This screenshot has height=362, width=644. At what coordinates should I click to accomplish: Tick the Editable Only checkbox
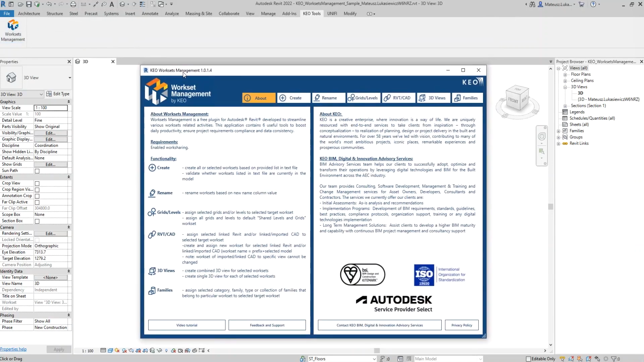pyautogui.click(x=528, y=359)
